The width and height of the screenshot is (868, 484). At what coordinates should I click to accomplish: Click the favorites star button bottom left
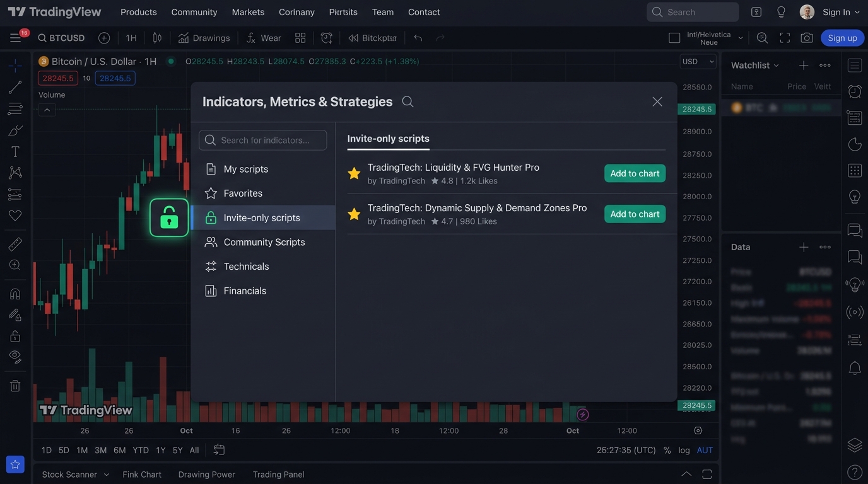[15, 464]
